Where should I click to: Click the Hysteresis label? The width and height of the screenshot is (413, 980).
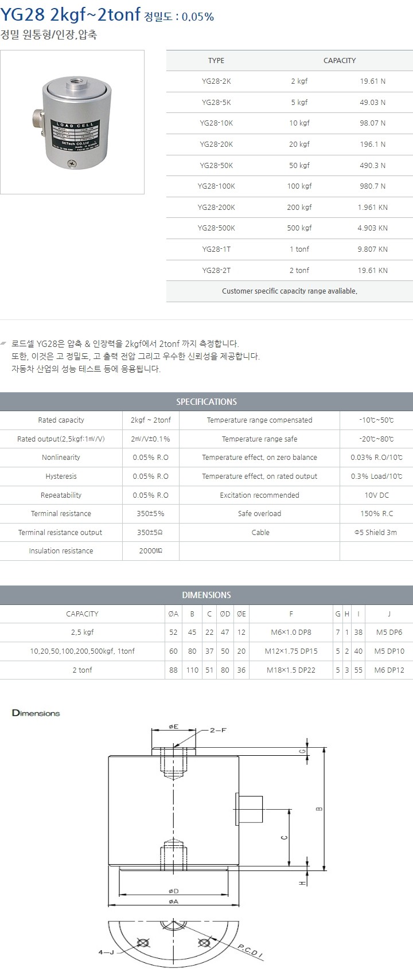[x=61, y=477]
